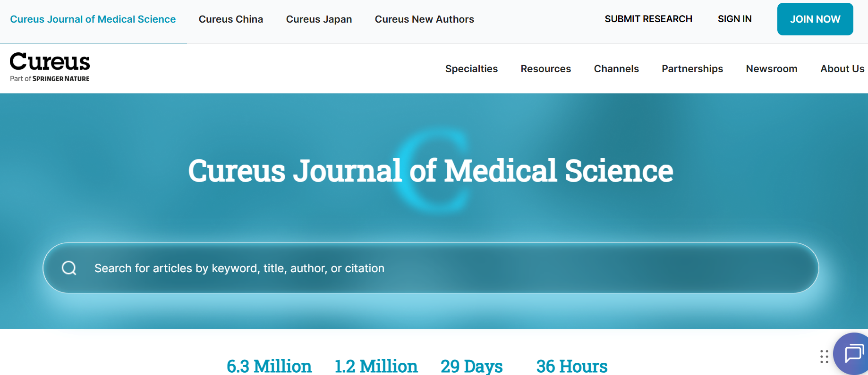Open Cureus Journal of Medical Science tab
Image resolution: width=868 pixels, height=375 pixels.
coord(93,19)
